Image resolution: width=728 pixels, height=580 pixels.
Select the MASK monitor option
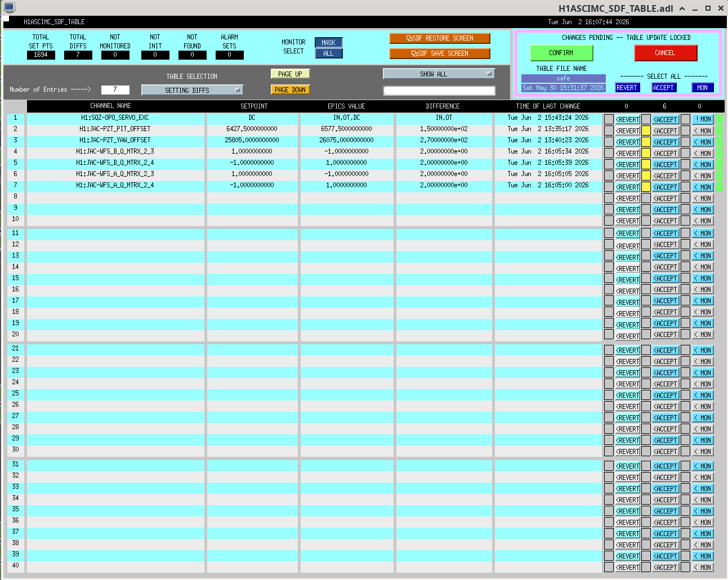tap(329, 42)
